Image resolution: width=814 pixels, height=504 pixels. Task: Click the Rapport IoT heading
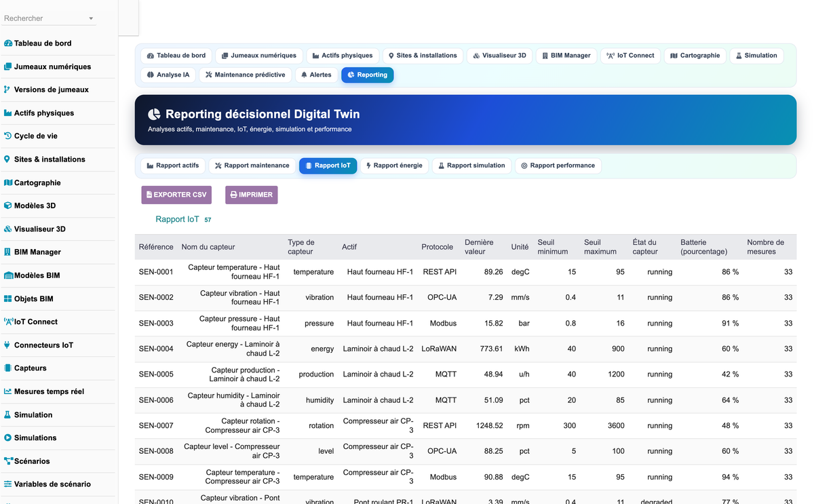click(x=178, y=219)
